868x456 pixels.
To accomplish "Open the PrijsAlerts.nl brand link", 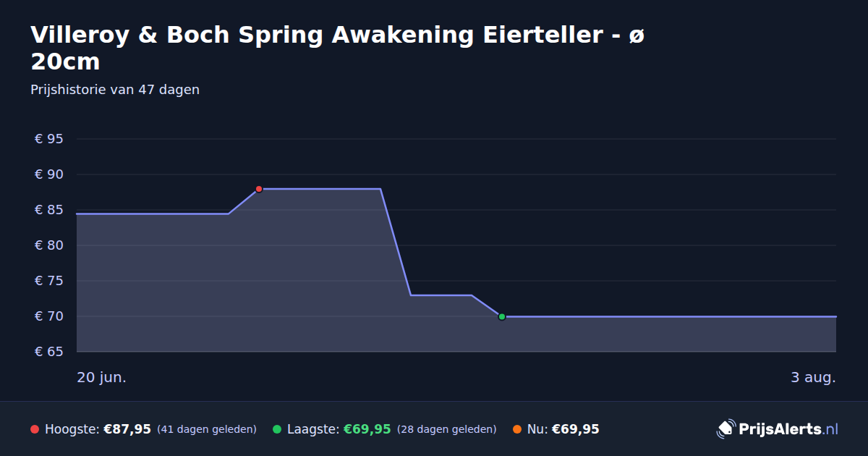I will click(x=778, y=429).
